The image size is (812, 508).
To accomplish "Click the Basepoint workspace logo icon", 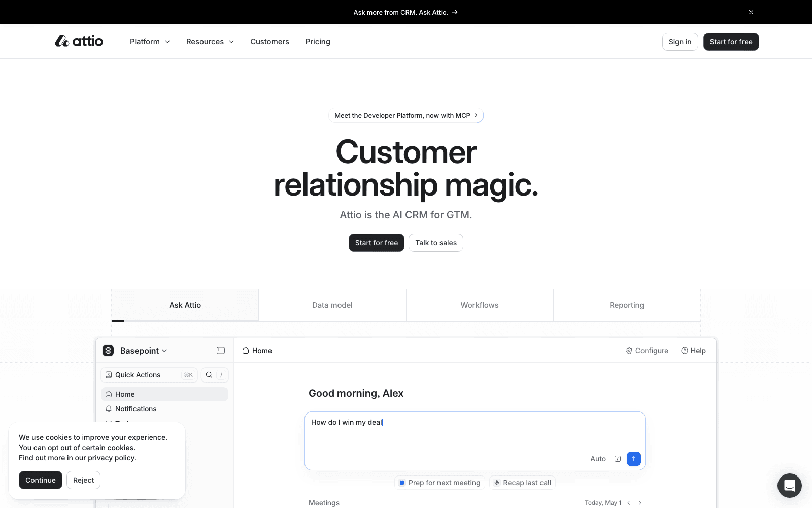I will click(108, 351).
